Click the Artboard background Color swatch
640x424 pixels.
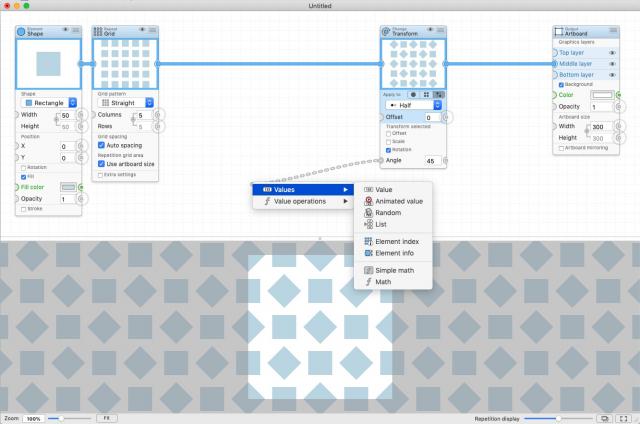click(x=602, y=95)
